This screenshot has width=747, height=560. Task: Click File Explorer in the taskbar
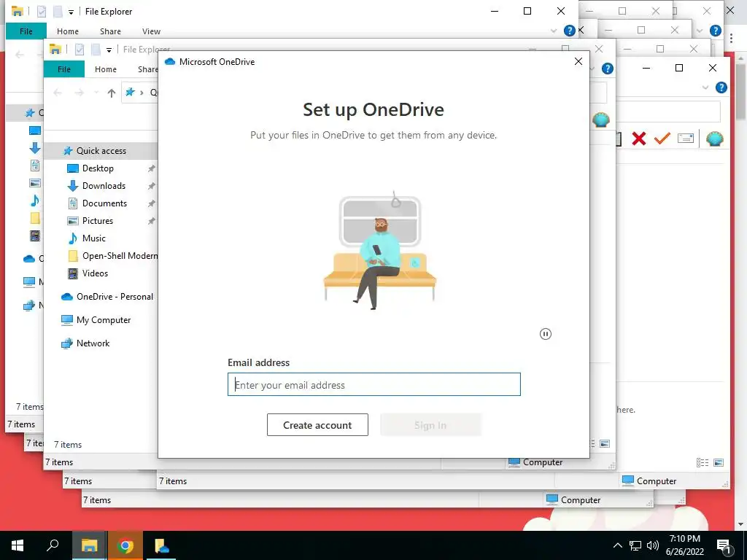tap(89, 545)
